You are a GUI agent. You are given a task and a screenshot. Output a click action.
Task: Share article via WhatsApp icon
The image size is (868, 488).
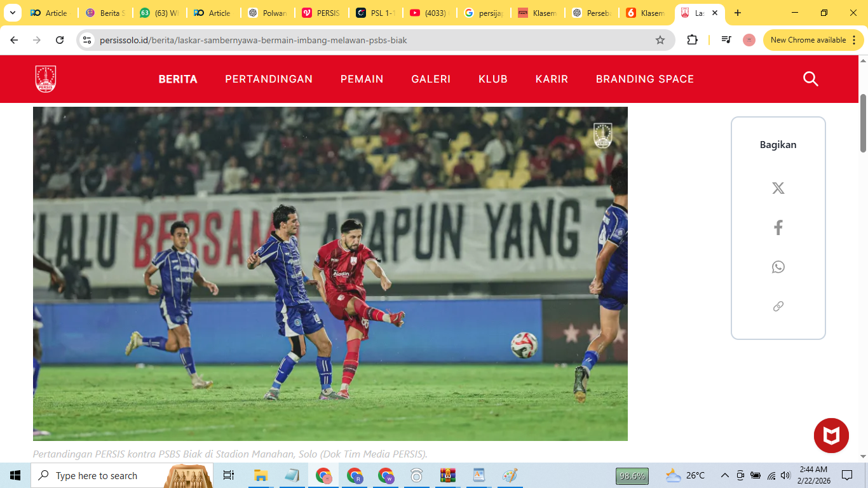778,267
